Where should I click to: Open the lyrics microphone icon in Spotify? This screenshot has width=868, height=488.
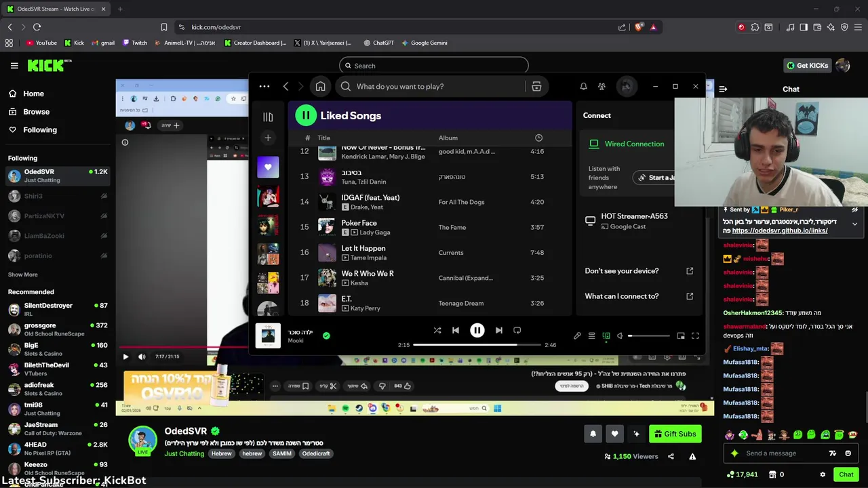pyautogui.click(x=577, y=335)
